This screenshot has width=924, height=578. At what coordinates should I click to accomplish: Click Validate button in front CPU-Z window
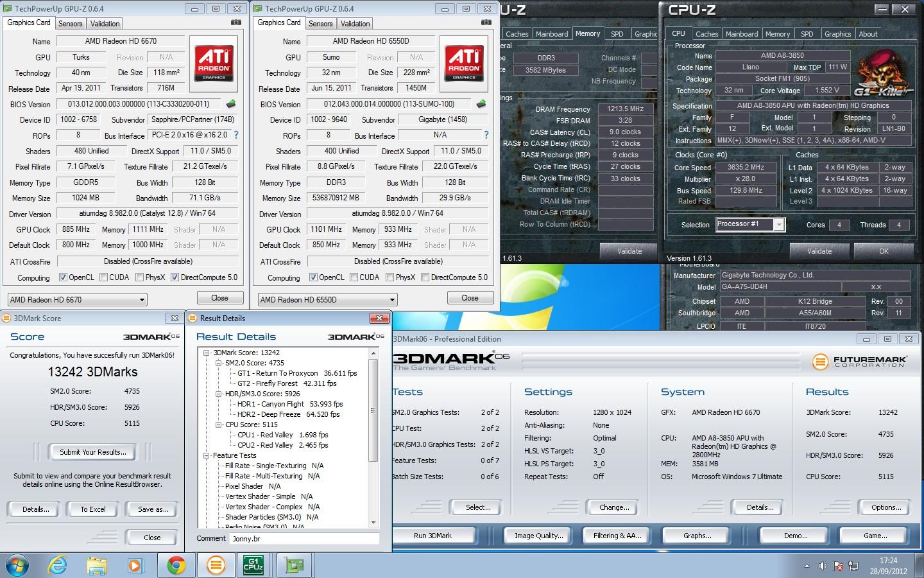[x=819, y=251]
